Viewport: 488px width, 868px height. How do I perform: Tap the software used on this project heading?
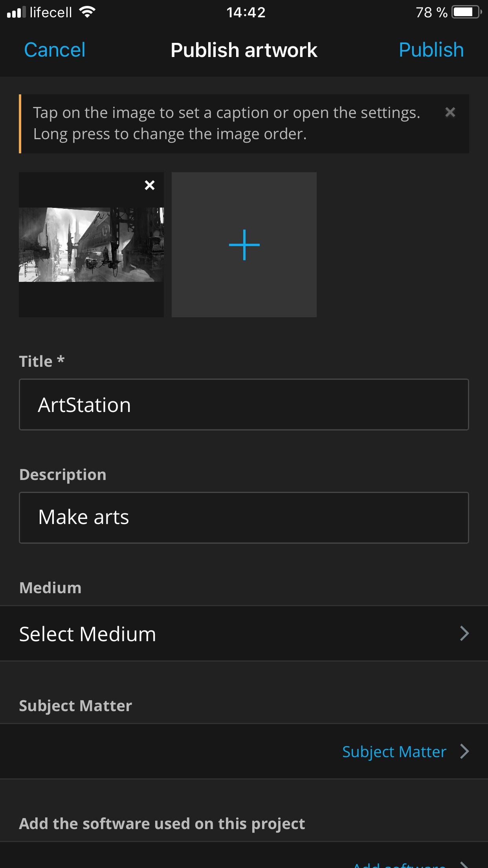(x=162, y=824)
